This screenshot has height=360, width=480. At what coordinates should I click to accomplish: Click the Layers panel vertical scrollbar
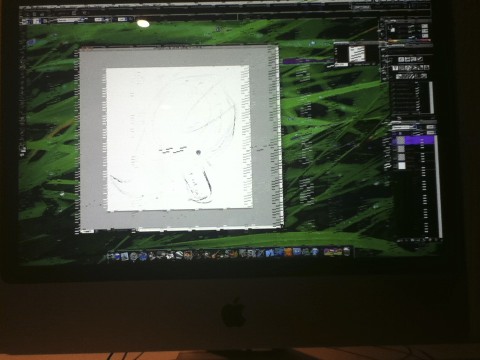point(439,187)
